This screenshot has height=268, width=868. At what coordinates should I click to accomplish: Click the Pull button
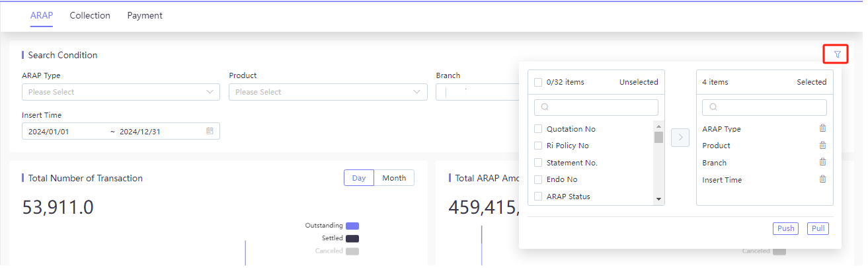click(818, 228)
